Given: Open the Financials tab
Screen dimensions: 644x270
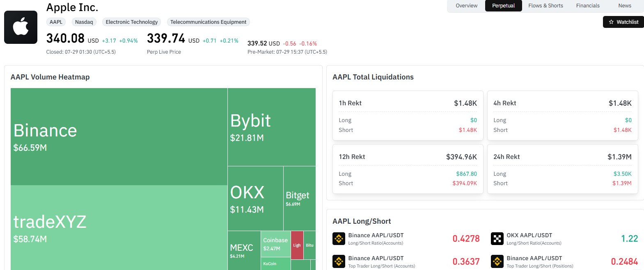Looking at the screenshot, I should pyautogui.click(x=588, y=6).
